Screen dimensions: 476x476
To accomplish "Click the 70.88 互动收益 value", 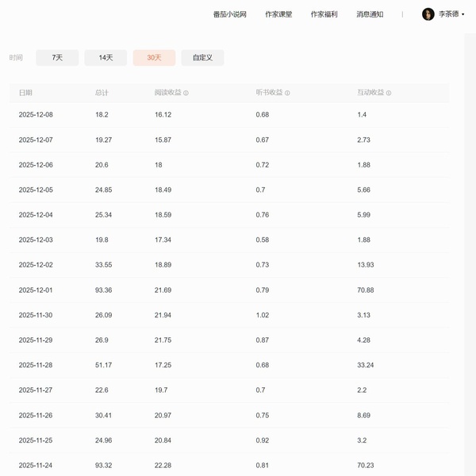I will point(366,290).
